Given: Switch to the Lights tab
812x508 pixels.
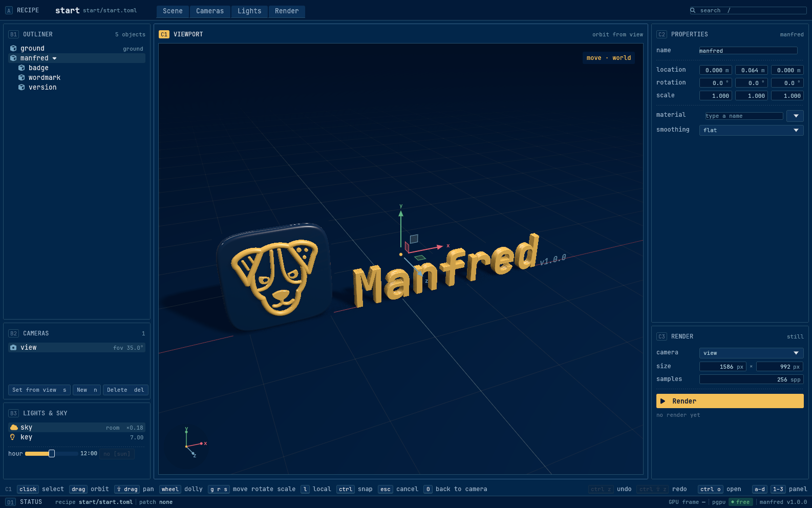Looking at the screenshot, I should (x=249, y=11).
